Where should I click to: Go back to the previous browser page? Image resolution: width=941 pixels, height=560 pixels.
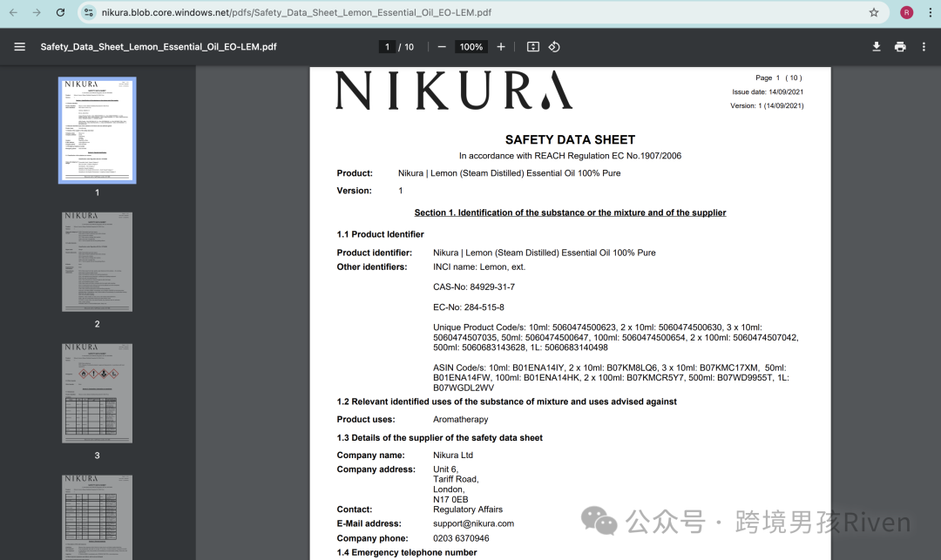pos(13,12)
